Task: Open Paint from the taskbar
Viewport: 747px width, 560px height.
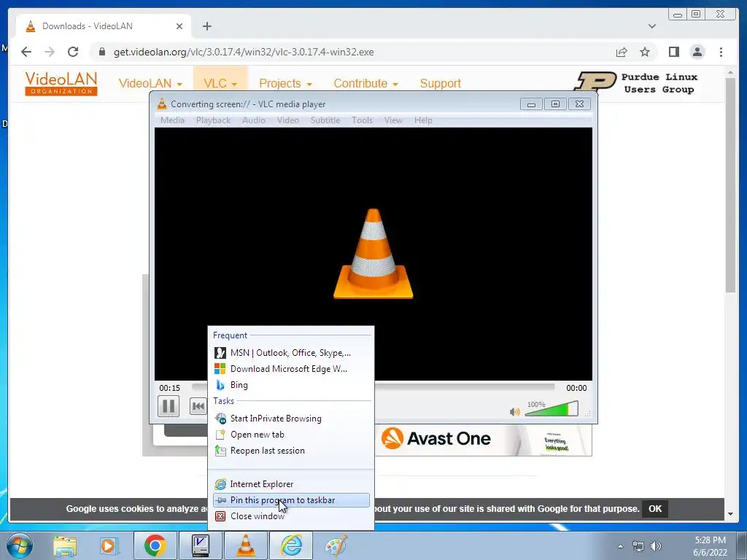Action: 336,545
